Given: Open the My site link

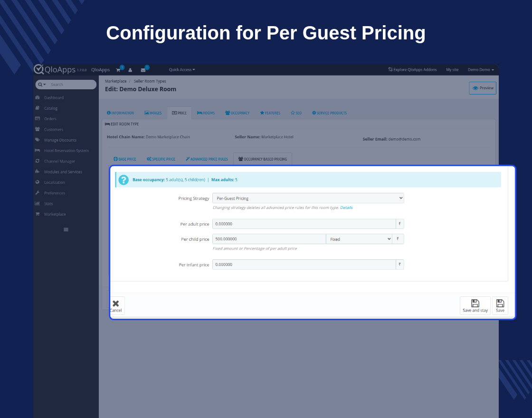Looking at the screenshot, I should coord(452,69).
